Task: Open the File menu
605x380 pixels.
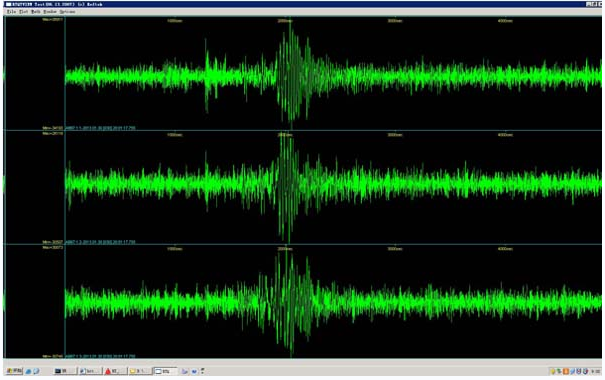Action: tap(11, 12)
